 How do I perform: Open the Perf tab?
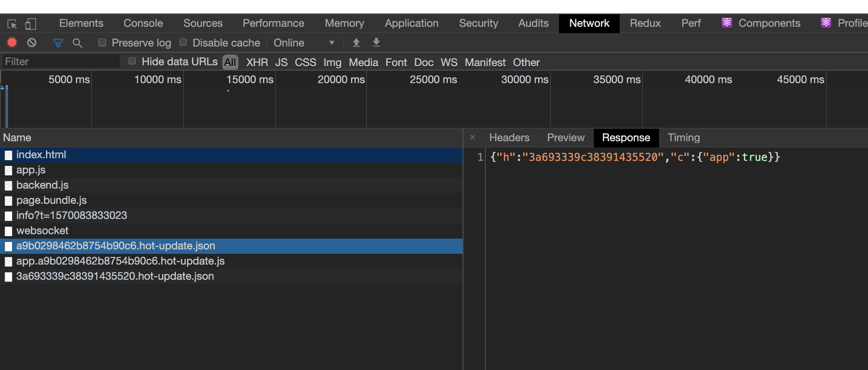(x=691, y=23)
